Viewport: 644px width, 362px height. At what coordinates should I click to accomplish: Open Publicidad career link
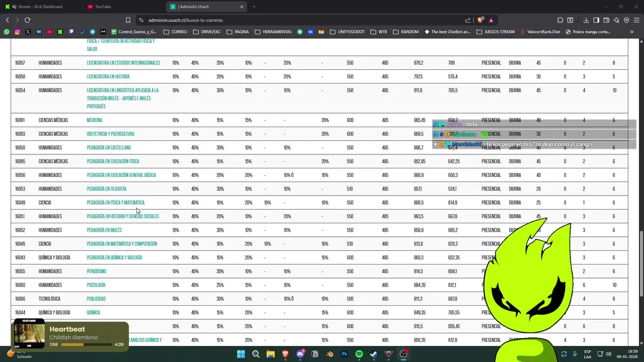96,299
